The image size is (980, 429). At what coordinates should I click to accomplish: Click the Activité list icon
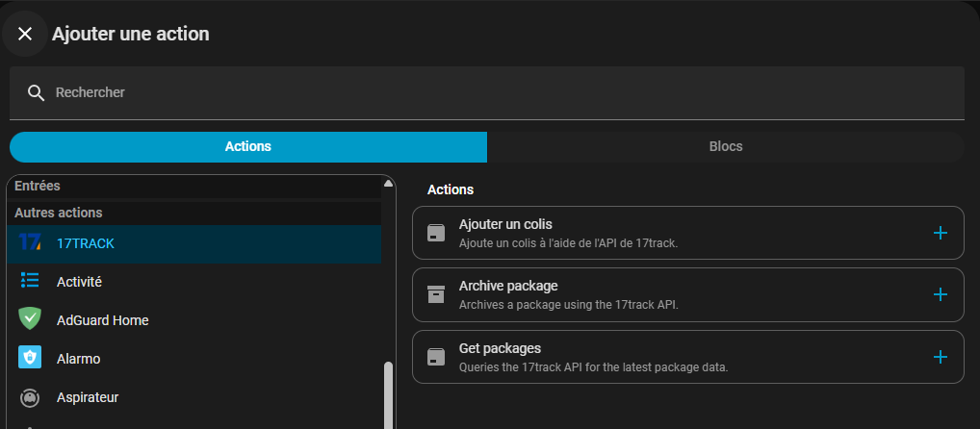[30, 281]
